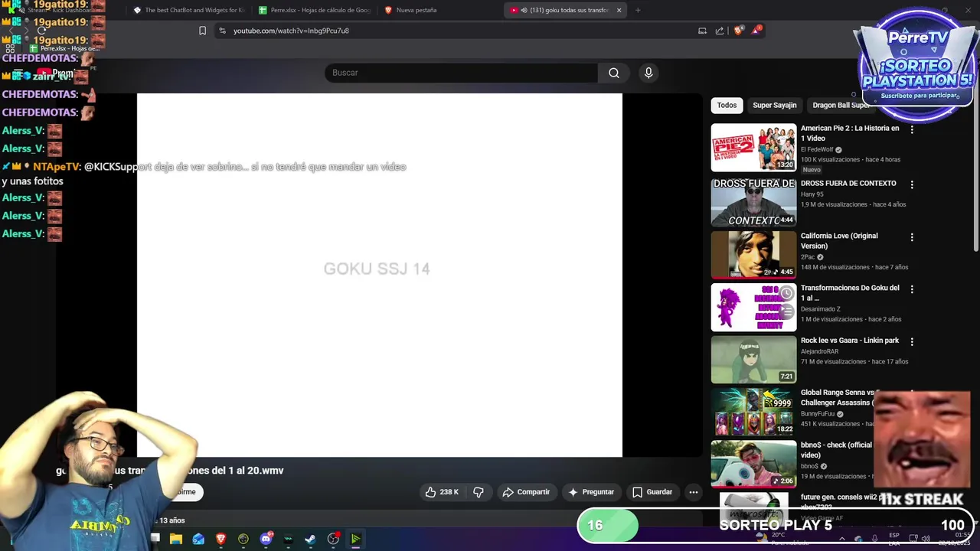Click the share page icon in the address bar
This screenshot has height=551, width=980.
tap(720, 31)
